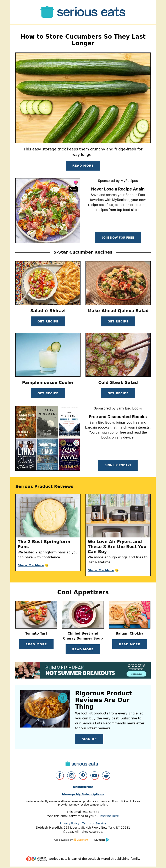Viewport: 166px width, 868px height.
Task: Click Join Now For Free button
Action: pyautogui.click(x=118, y=238)
